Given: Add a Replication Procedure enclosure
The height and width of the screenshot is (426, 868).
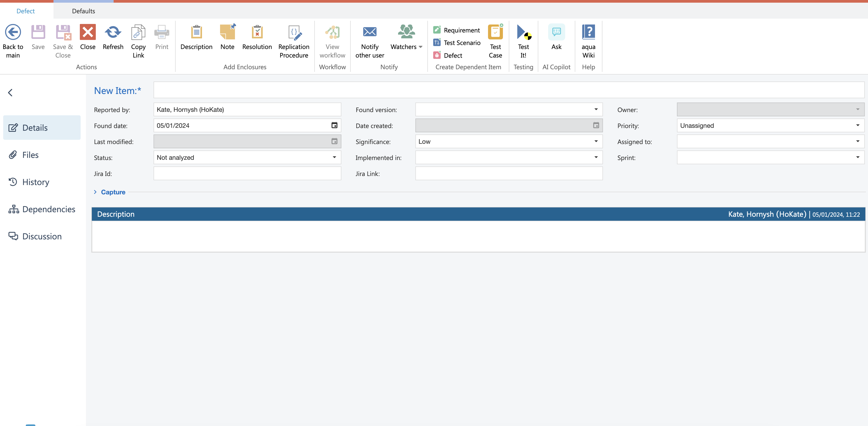Looking at the screenshot, I should coord(294,32).
